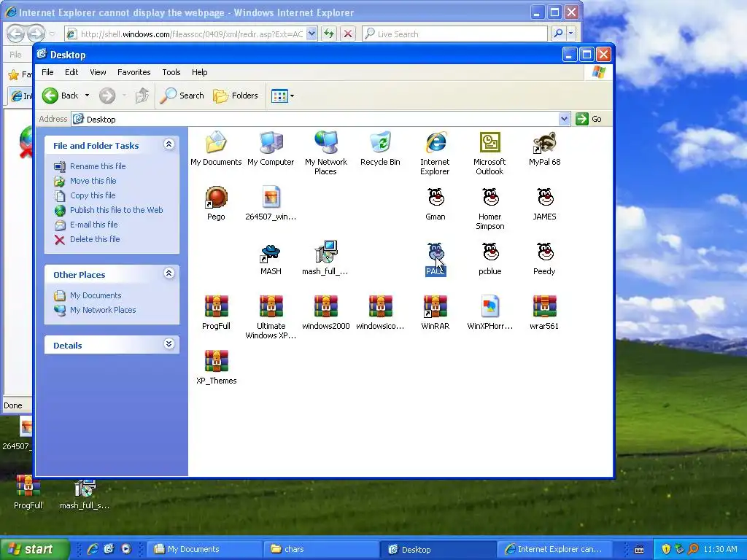Select the Recycle Bin icon
747x560 pixels.
380,142
